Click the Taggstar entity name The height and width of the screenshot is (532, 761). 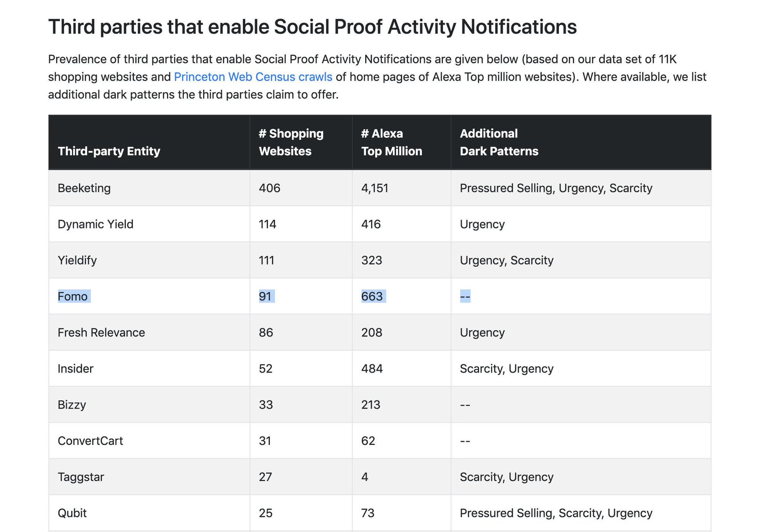click(x=81, y=477)
